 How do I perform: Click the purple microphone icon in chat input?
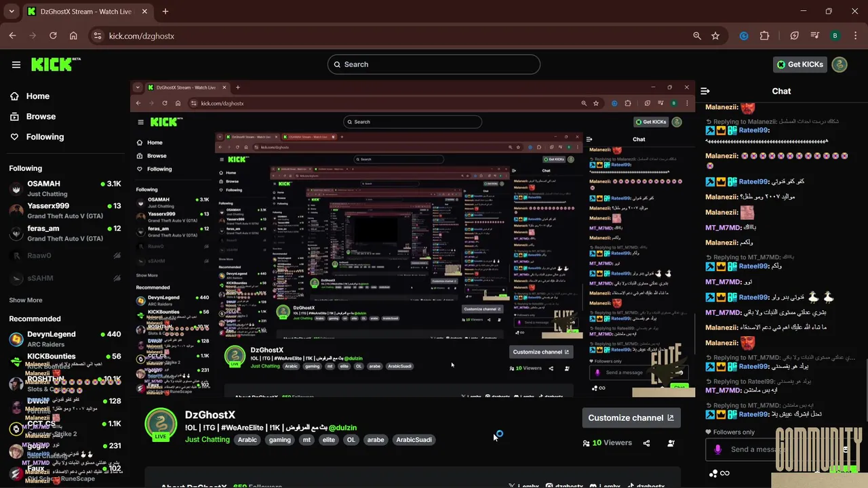click(x=718, y=449)
